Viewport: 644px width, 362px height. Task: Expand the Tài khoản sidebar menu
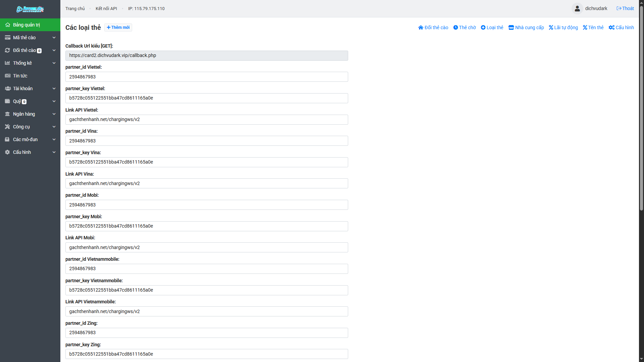pos(54,88)
